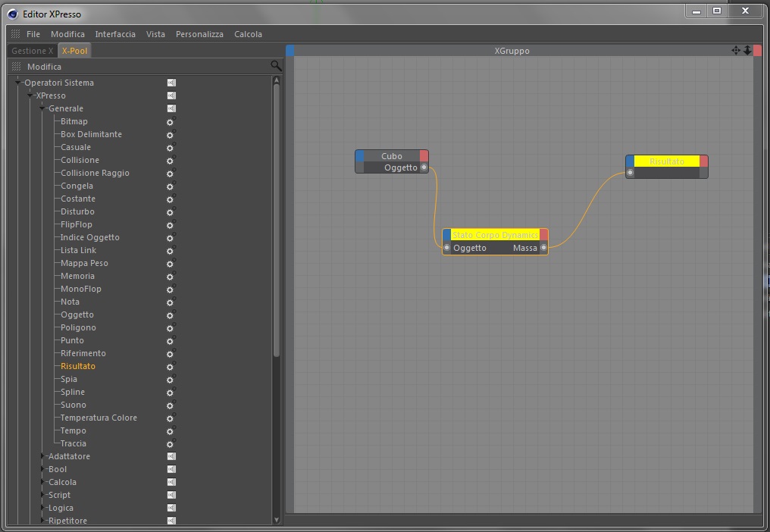Click red output square on Stato Corpo Dynamics node
Image resolution: width=770 pixels, height=532 pixels.
pos(543,235)
